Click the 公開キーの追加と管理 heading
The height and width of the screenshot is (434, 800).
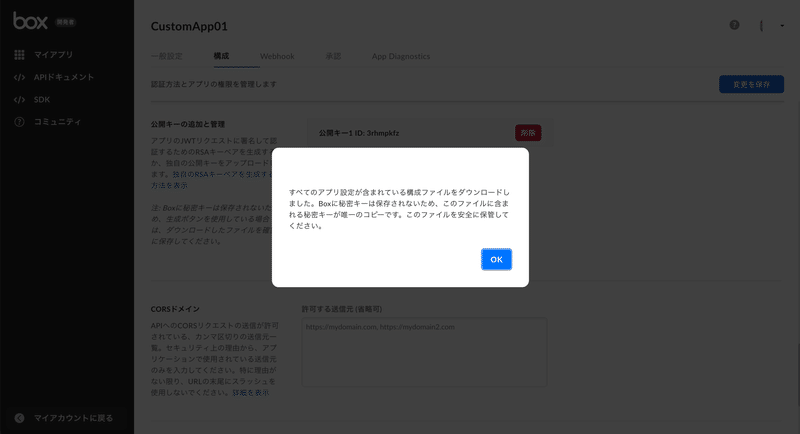point(188,124)
